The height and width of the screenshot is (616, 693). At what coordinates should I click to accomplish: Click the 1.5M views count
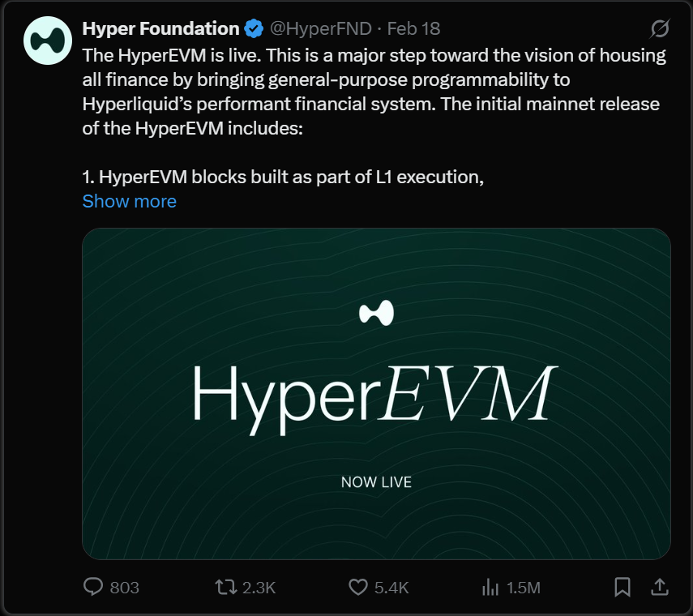pos(523,588)
